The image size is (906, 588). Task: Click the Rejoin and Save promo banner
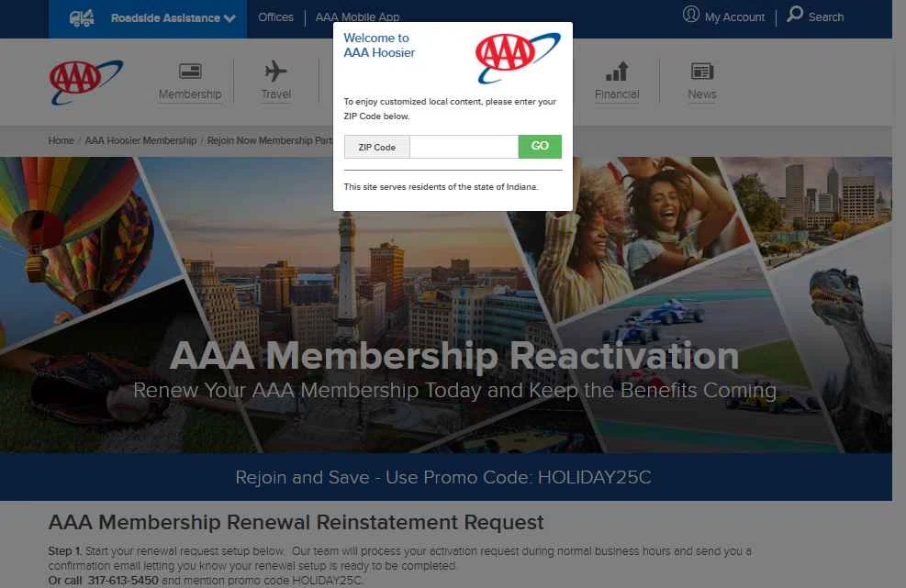pyautogui.click(x=446, y=477)
